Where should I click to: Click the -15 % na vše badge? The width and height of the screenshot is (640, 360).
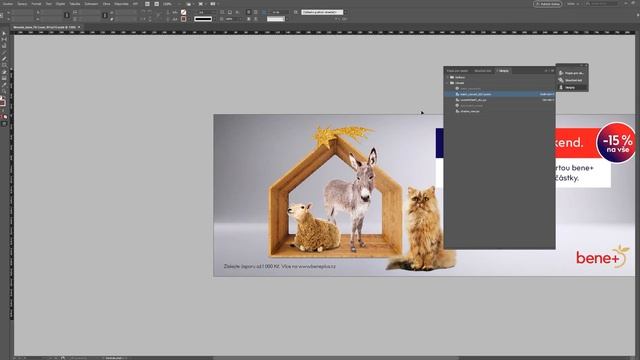click(616, 142)
